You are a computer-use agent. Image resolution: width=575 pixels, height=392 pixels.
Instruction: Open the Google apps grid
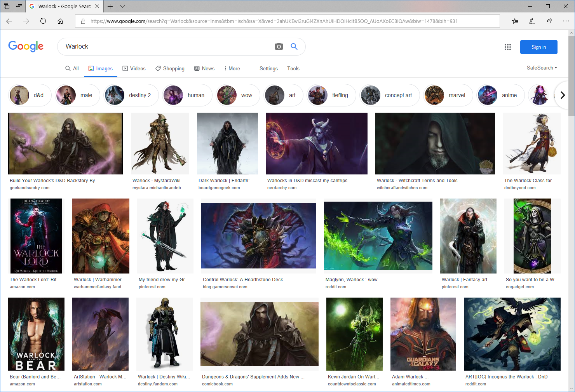(x=507, y=47)
